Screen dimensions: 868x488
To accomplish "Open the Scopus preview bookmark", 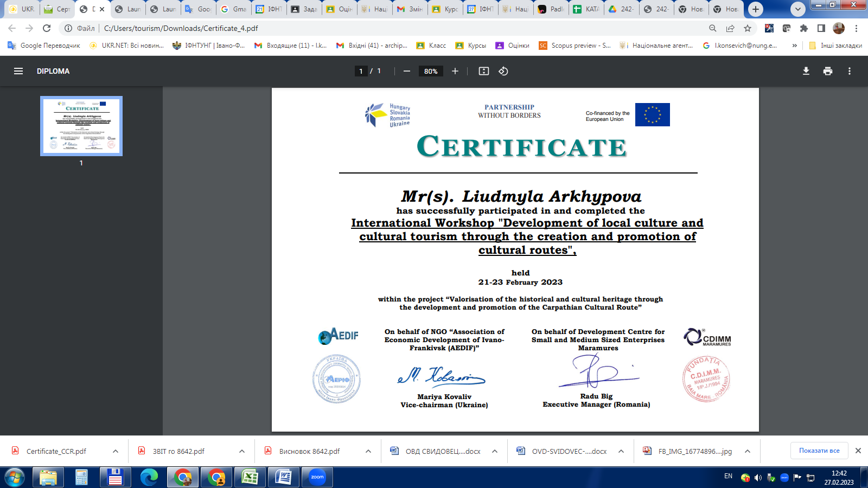I will click(x=575, y=46).
